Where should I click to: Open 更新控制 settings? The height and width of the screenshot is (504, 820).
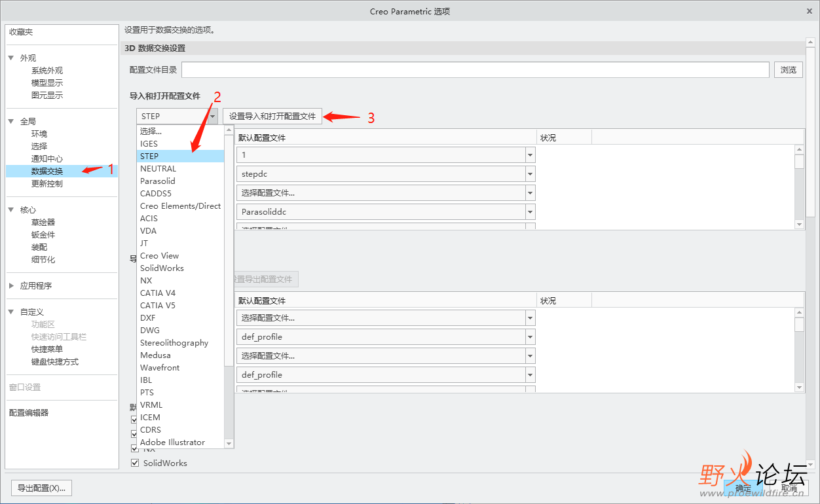pos(47,184)
